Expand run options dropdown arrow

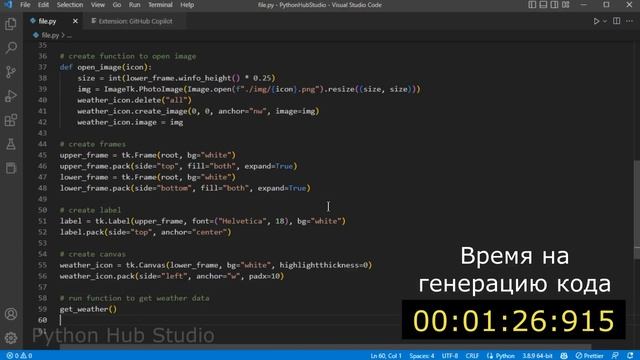click(x=605, y=21)
